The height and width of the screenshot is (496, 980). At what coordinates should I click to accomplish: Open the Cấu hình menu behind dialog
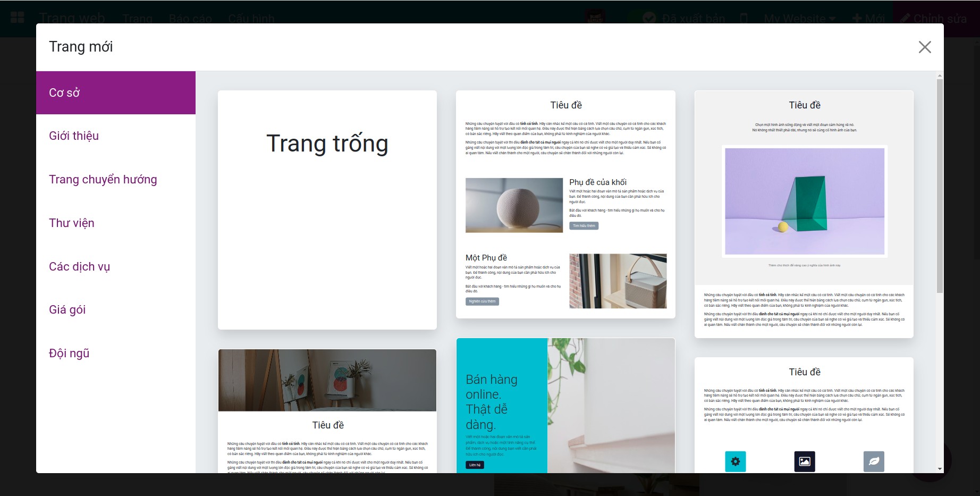[251, 19]
